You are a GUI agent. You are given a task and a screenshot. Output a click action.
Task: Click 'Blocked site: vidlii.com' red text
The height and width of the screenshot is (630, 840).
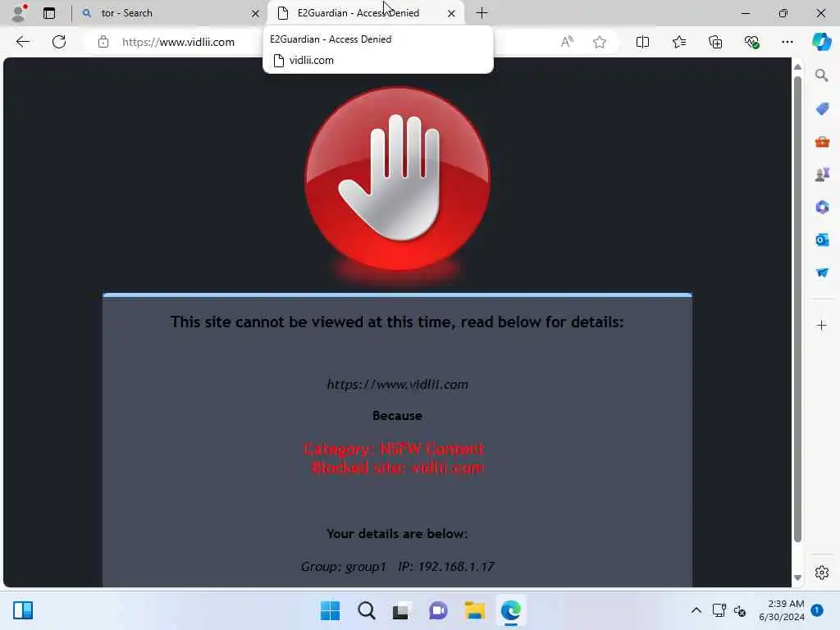pyautogui.click(x=398, y=468)
